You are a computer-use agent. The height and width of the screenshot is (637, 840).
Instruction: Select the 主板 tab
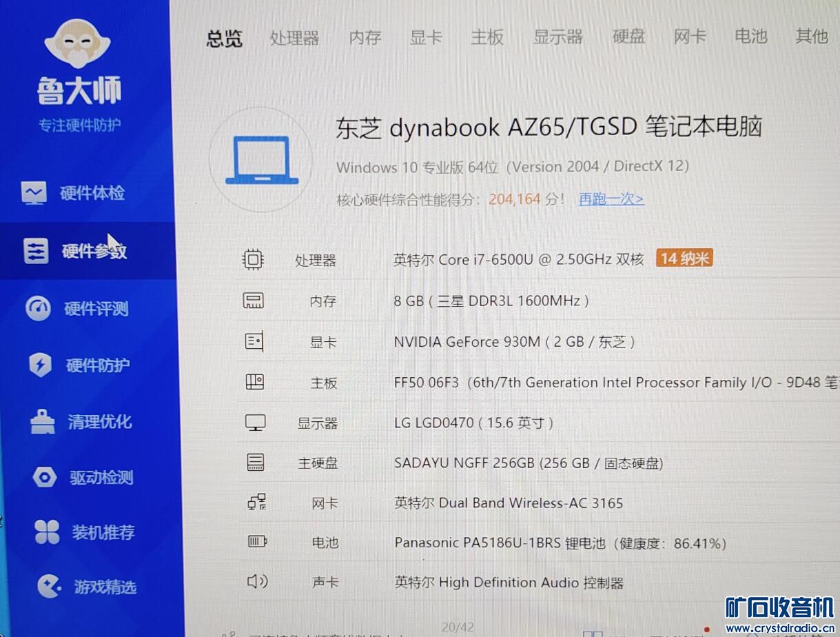pos(486,37)
